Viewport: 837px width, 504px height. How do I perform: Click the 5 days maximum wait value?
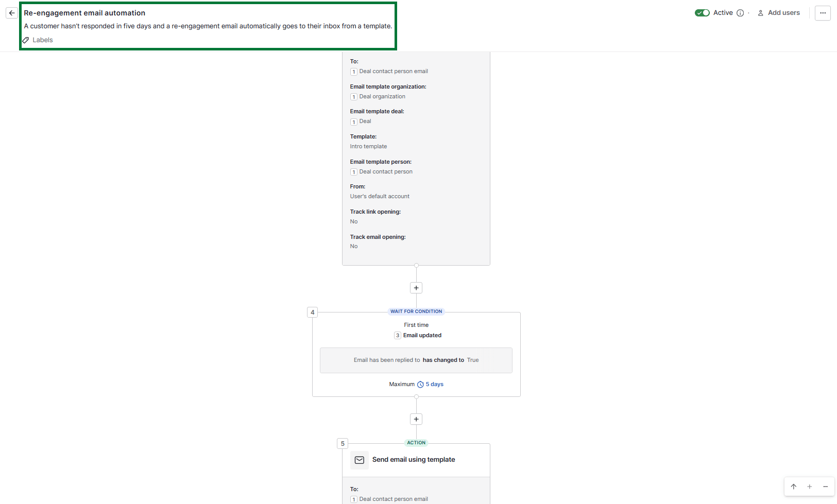(x=434, y=384)
